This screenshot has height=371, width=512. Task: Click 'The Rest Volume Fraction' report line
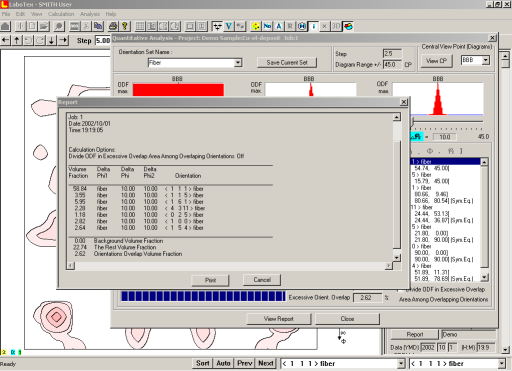click(125, 247)
